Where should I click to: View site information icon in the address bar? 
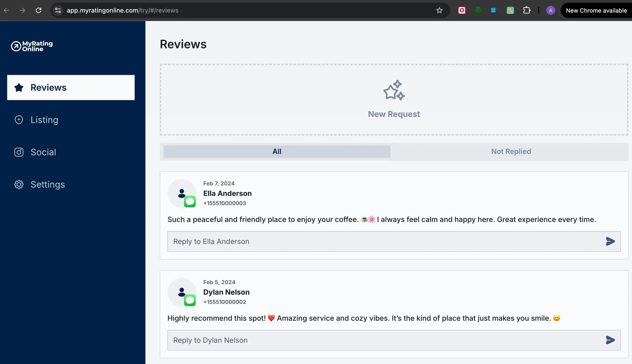(58, 10)
